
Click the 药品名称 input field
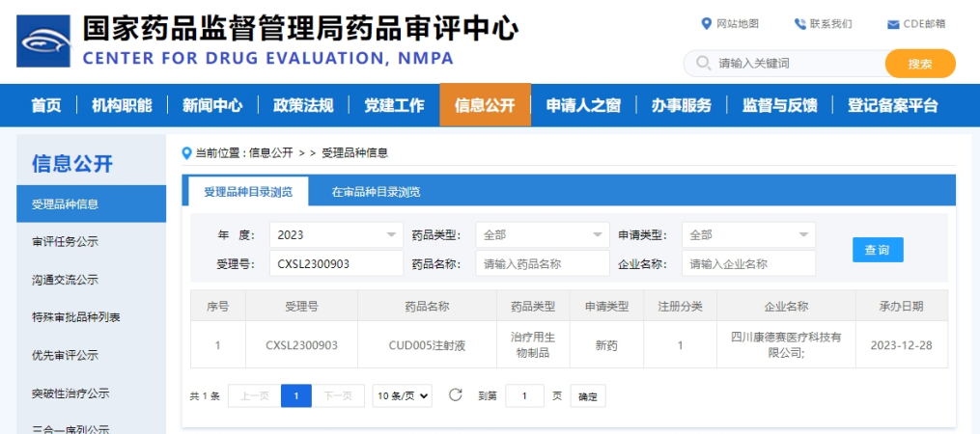543,263
